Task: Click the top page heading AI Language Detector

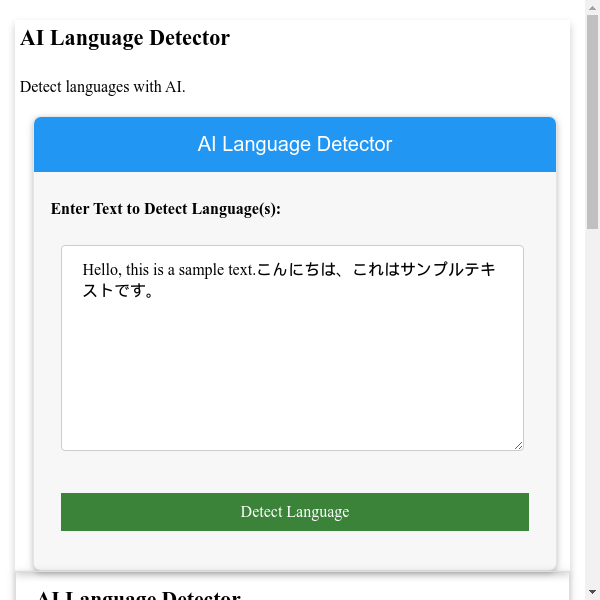Action: 125,38
